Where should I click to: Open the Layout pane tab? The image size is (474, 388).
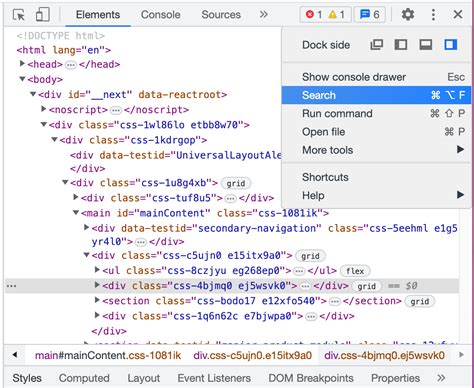point(144,378)
